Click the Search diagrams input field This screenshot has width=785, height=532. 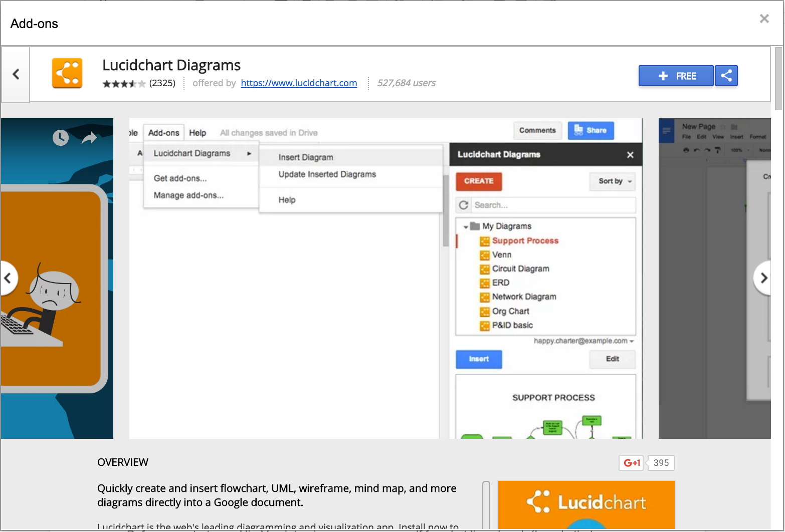click(x=553, y=205)
